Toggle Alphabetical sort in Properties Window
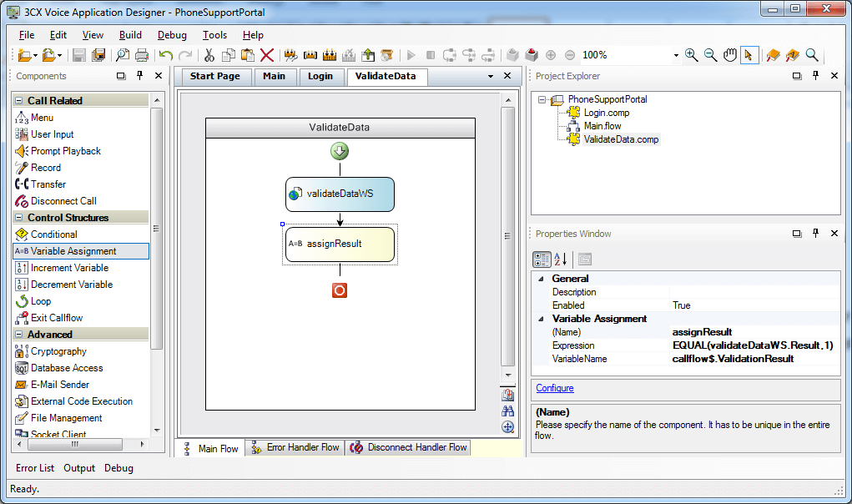This screenshot has height=504, width=852. 561,260
